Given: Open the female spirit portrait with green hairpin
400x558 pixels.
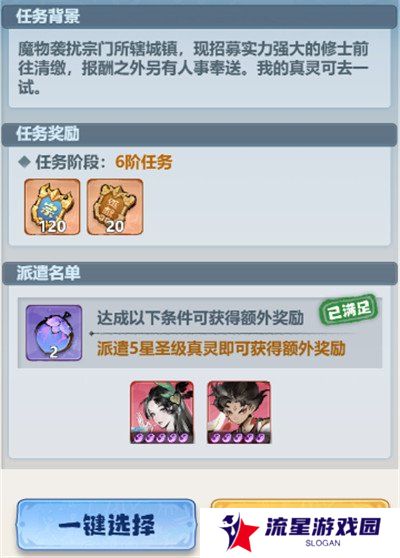Looking at the screenshot, I should (x=162, y=412).
